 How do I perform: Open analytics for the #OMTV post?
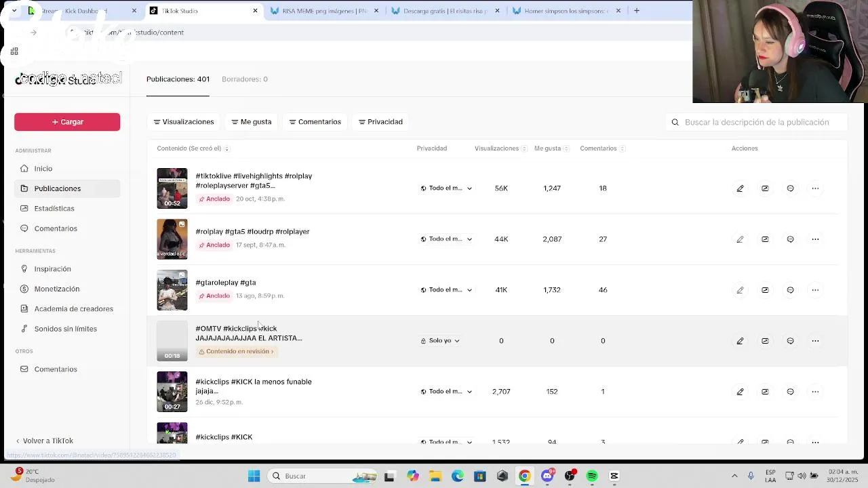[765, 341]
